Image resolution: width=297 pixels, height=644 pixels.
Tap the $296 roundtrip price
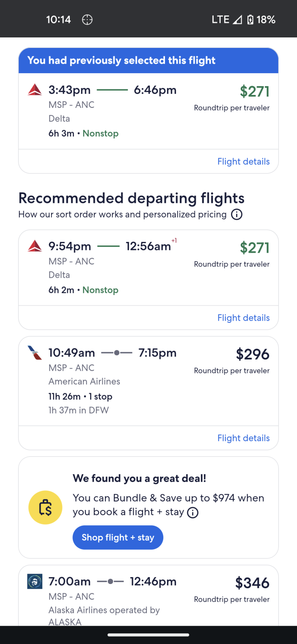252,355
